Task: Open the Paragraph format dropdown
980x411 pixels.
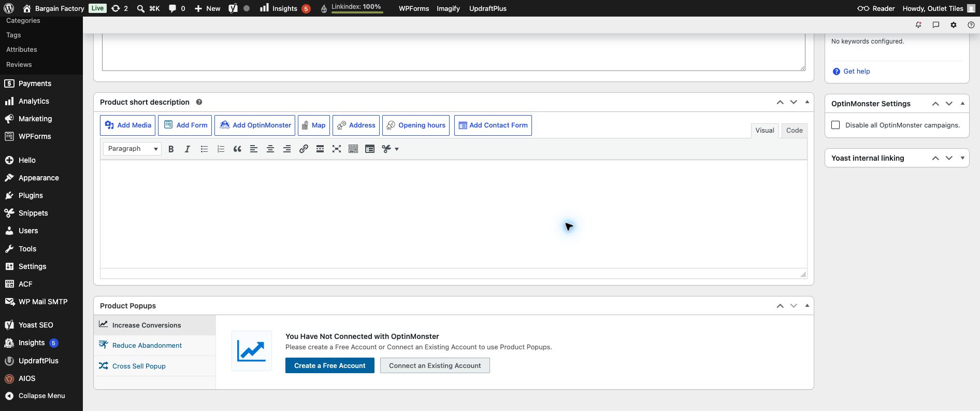Action: 133,149
